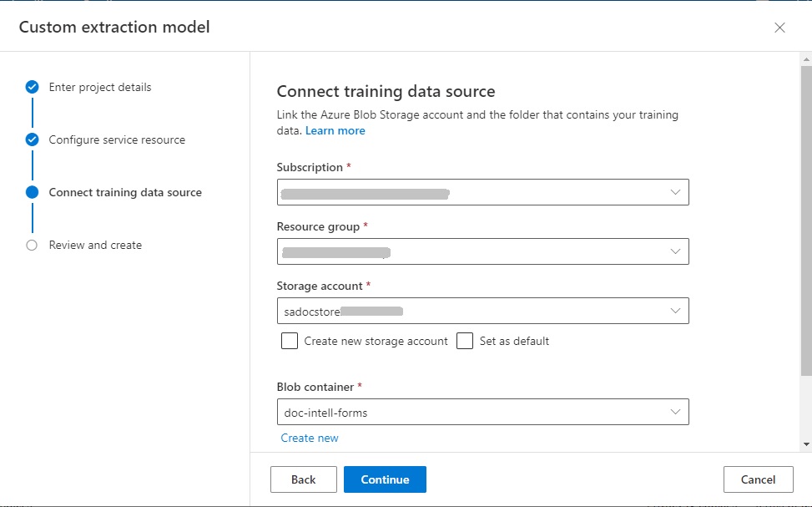Image resolution: width=812 pixels, height=507 pixels.
Task: Open the Resource group dropdown
Action: click(482, 251)
